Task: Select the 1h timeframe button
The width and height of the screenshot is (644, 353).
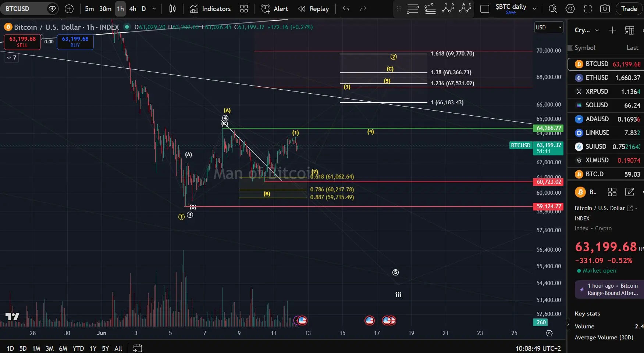Action: (x=120, y=9)
